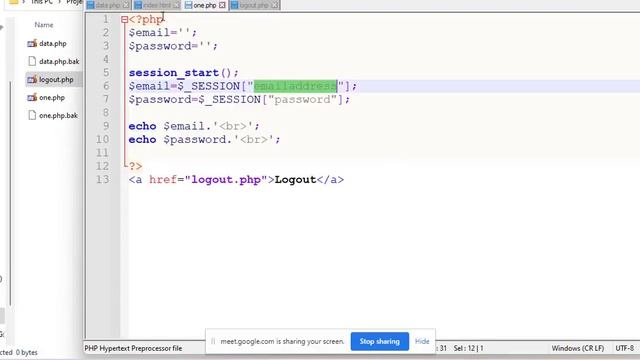Click the highlighted emailaddress text
This screenshot has height=360, width=640.
click(x=295, y=86)
